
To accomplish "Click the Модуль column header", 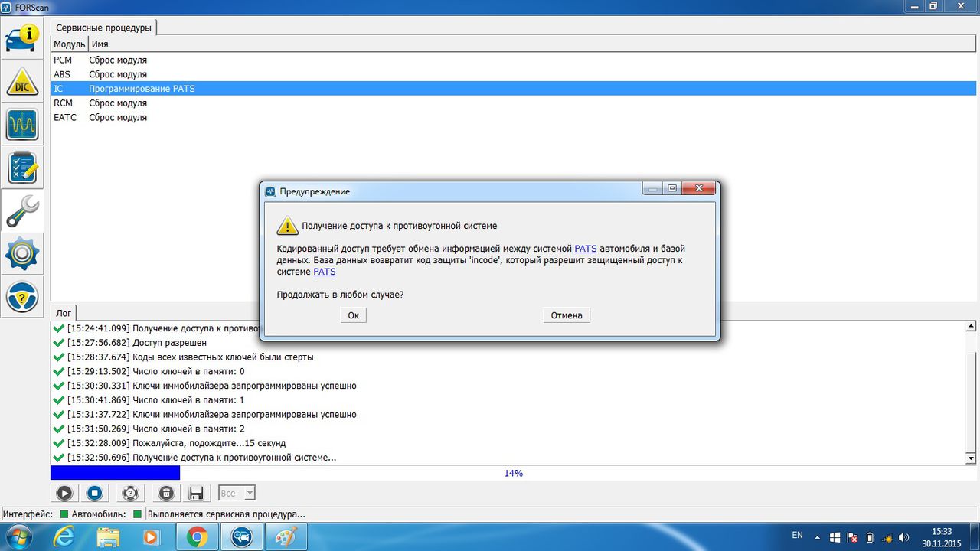I will (69, 44).
